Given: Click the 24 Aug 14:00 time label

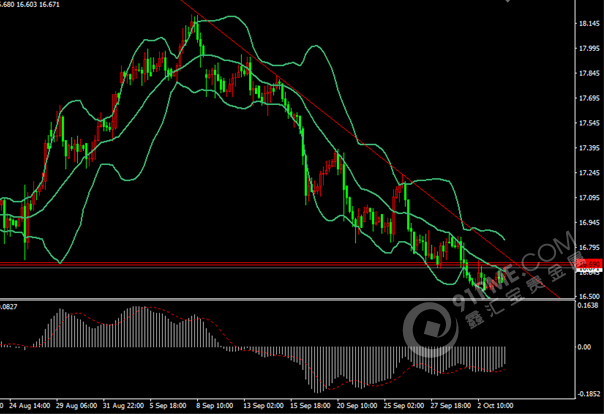Looking at the screenshot, I should 31,407.
